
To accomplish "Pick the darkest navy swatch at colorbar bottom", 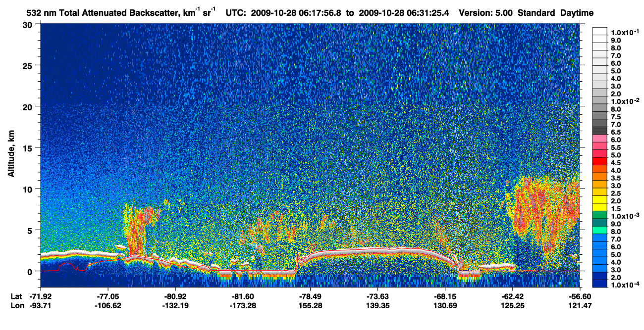I will click(599, 284).
